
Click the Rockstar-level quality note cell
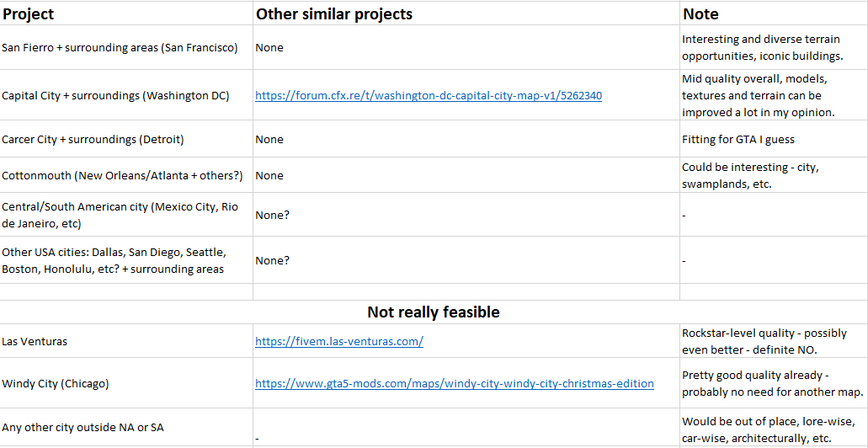point(774,341)
